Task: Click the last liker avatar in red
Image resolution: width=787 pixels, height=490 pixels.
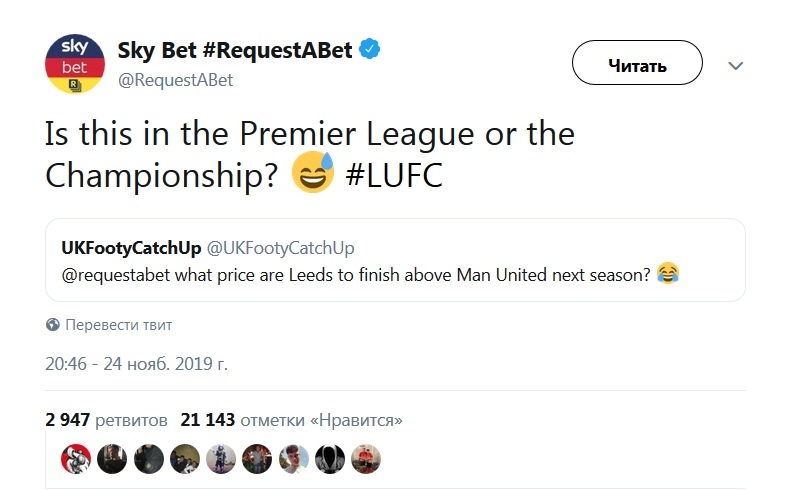Action: point(365,458)
